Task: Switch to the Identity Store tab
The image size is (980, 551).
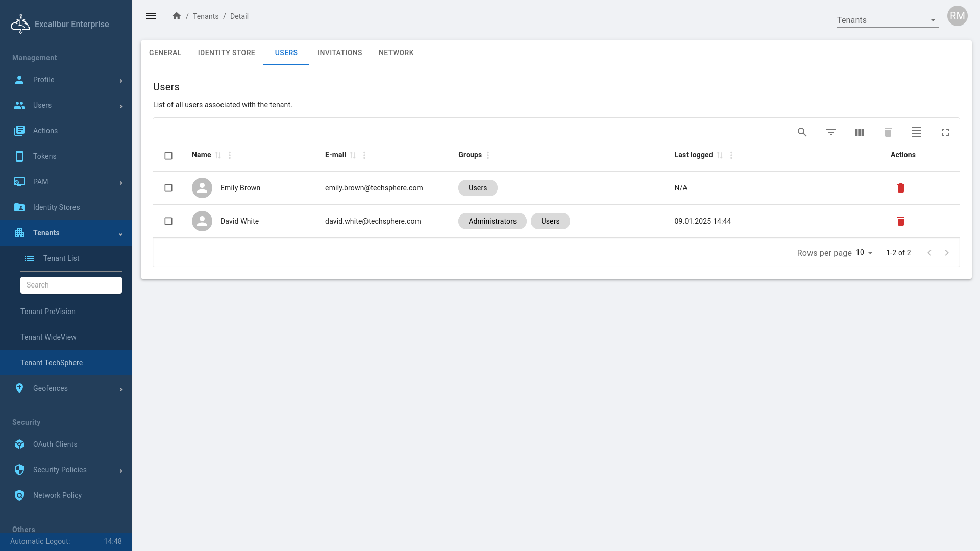Action: 226,53
